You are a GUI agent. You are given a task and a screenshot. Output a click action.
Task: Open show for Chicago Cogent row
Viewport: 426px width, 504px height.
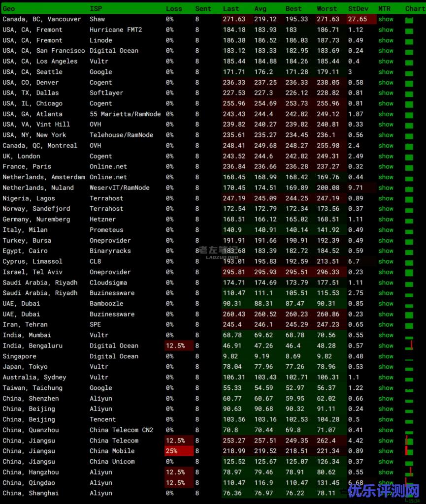point(386,103)
